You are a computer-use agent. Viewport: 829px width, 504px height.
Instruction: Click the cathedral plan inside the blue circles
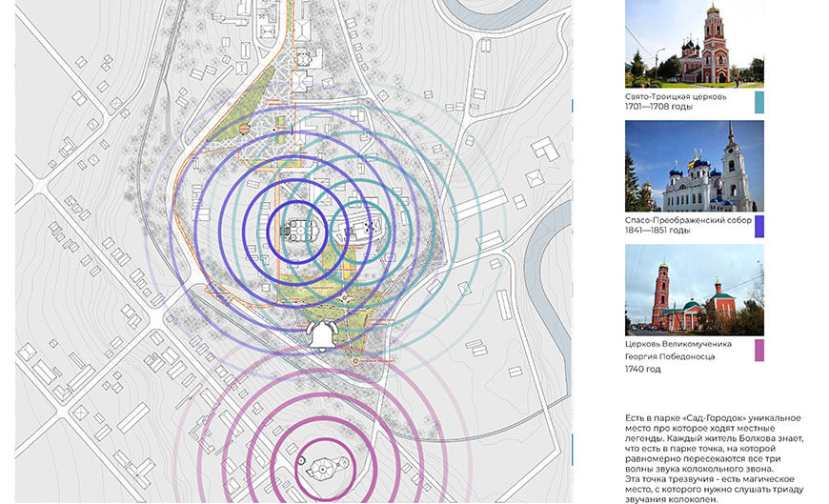click(x=300, y=231)
